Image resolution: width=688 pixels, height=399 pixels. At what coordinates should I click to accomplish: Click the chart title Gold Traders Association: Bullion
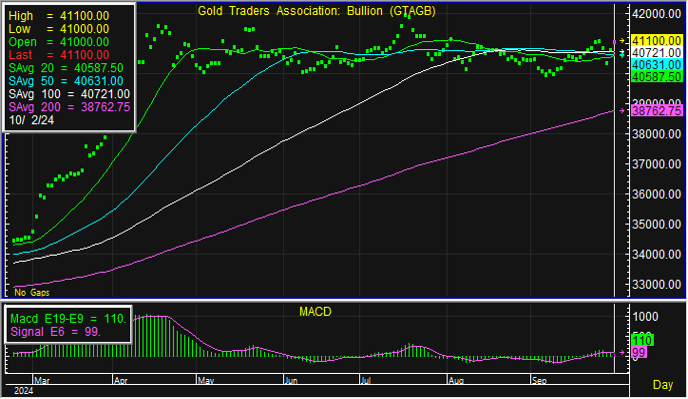click(316, 11)
